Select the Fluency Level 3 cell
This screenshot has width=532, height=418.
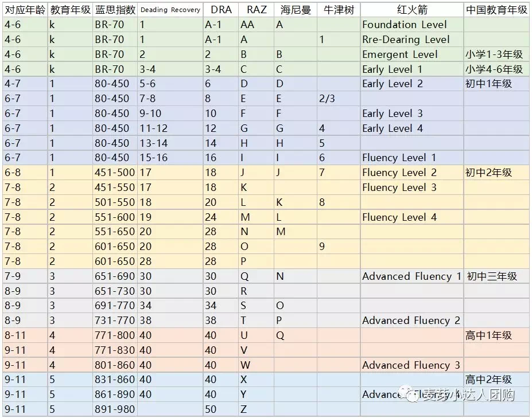[x=412, y=187]
